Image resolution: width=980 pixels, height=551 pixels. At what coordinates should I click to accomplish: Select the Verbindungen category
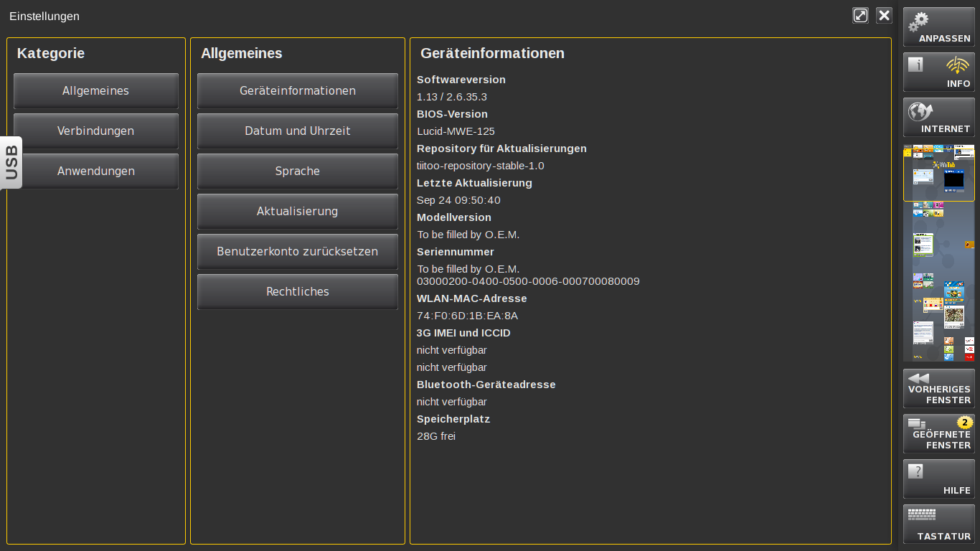click(x=95, y=131)
